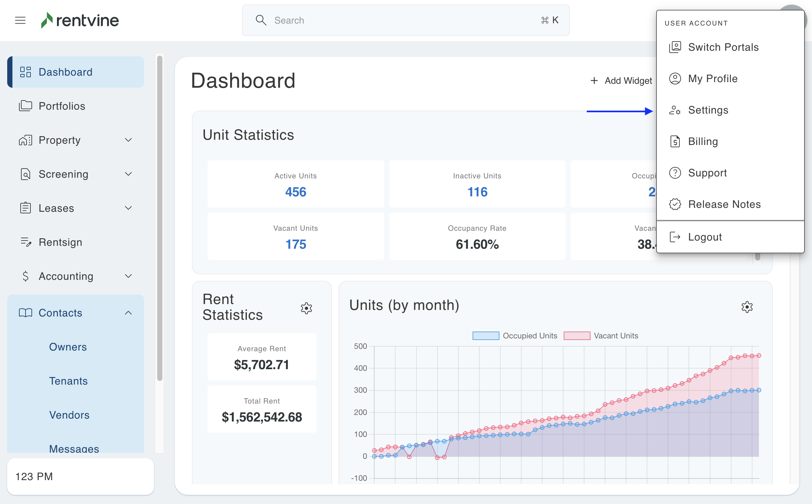Collapse the Contacts section chevron

tap(128, 313)
